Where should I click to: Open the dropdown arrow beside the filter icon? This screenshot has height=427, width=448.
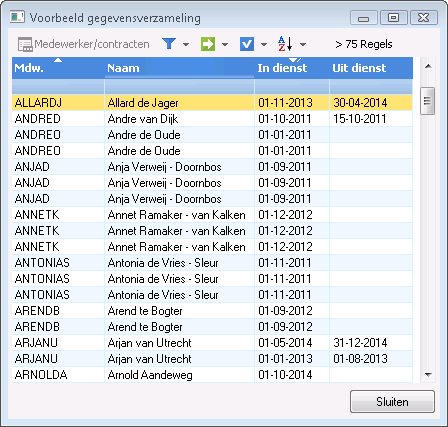[186, 44]
